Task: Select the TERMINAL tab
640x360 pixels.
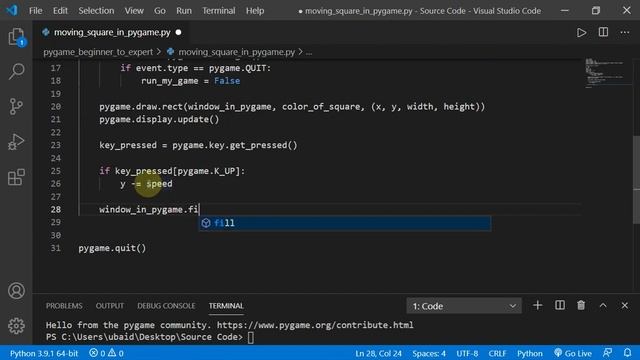Action: click(226, 306)
